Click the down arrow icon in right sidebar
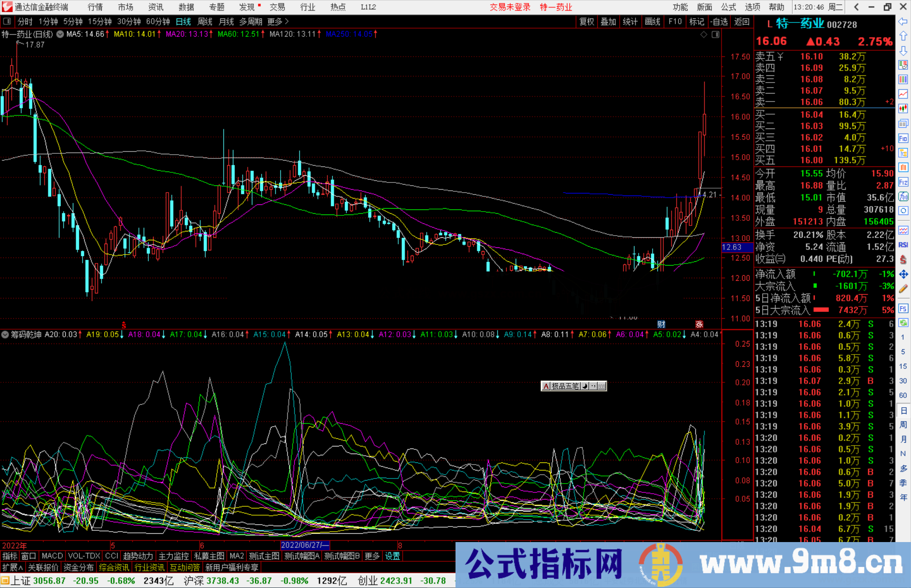The width and height of the screenshot is (911, 588). [x=903, y=51]
